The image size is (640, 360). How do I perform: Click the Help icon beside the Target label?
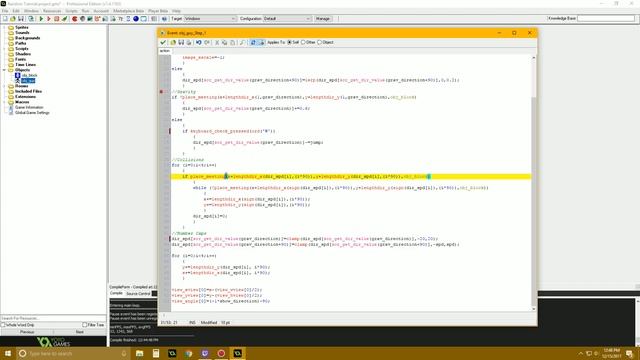(x=164, y=19)
